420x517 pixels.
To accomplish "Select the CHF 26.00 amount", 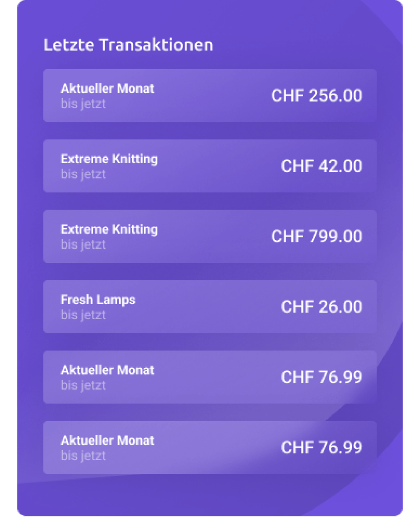I will pyautogui.click(x=321, y=307).
